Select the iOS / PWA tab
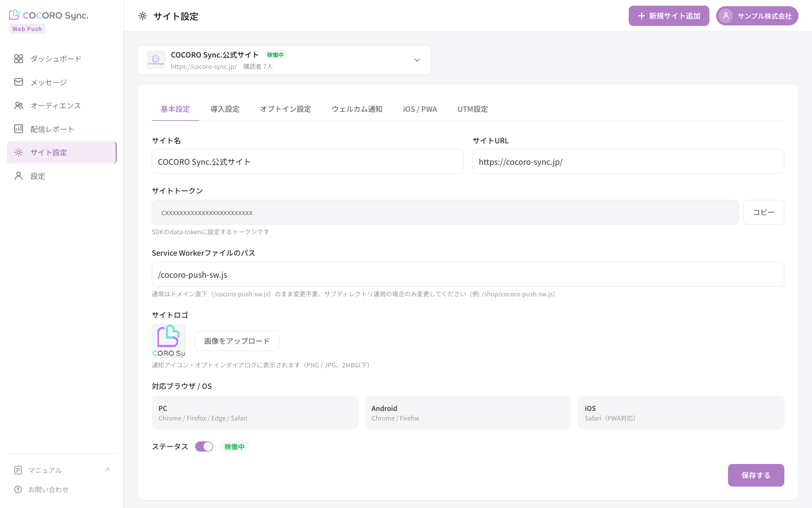This screenshot has width=812, height=508. pyautogui.click(x=420, y=109)
